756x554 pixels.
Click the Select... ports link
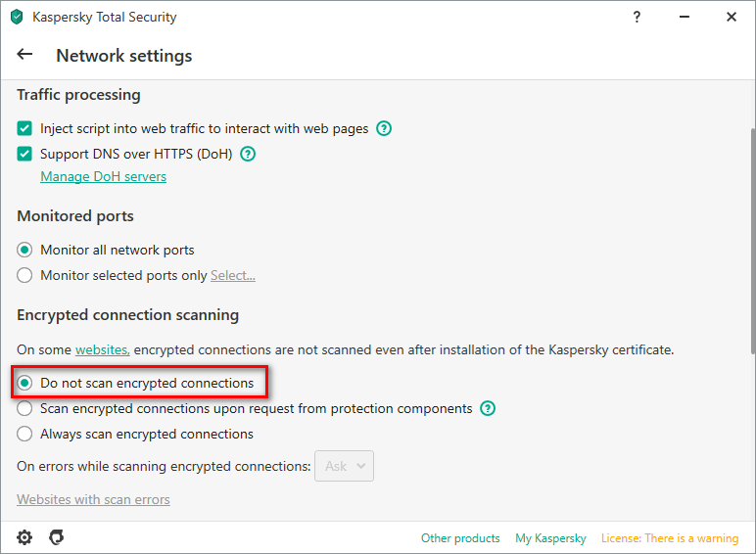(x=233, y=276)
